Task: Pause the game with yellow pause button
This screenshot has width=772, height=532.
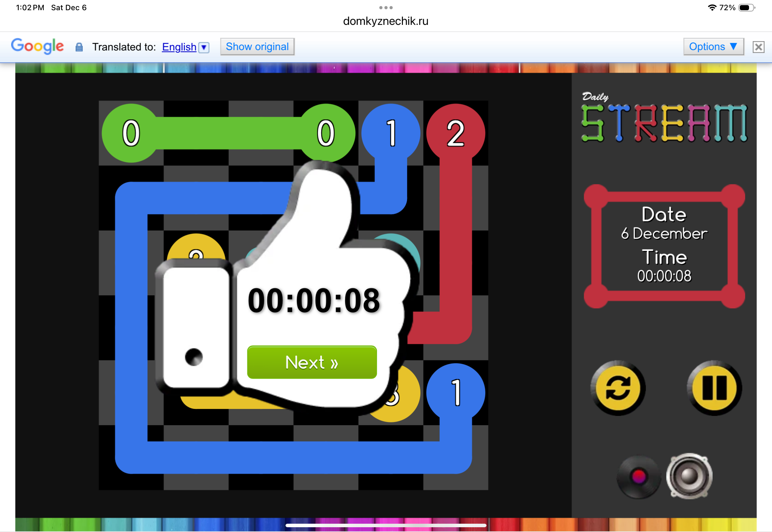Action: point(714,388)
